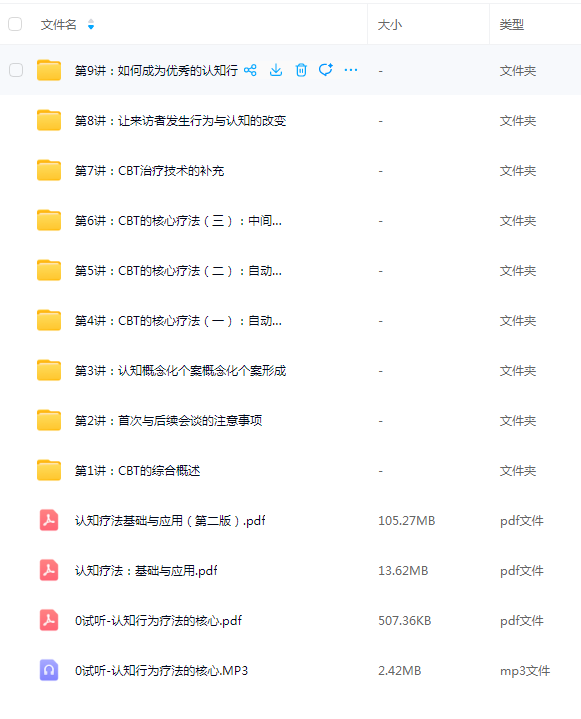This screenshot has width=581, height=719.
Task: Sort by file name using the sort arrows
Action: tap(91, 24)
